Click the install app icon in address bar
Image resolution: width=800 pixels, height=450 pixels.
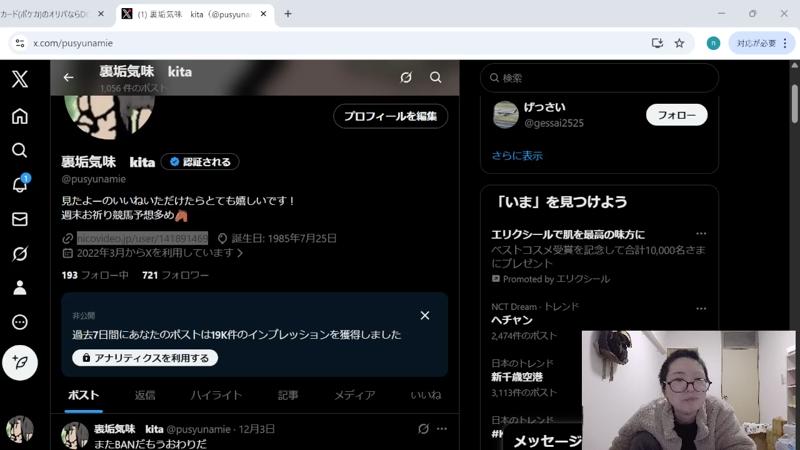[657, 43]
